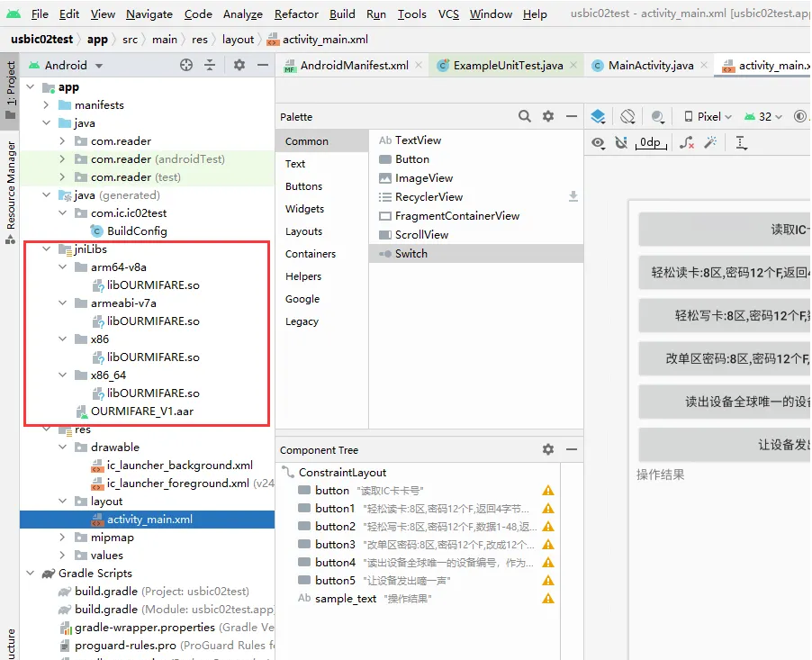Screen dimensions: 812x660
Task: Click the guidelines icon in design toolbar
Action: click(741, 142)
